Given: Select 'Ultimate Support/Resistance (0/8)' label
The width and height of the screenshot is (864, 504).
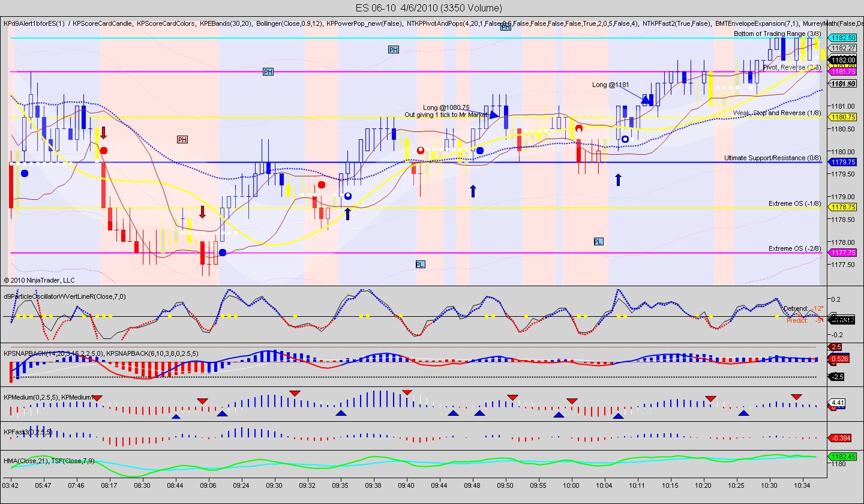Looking at the screenshot, I should click(x=772, y=158).
